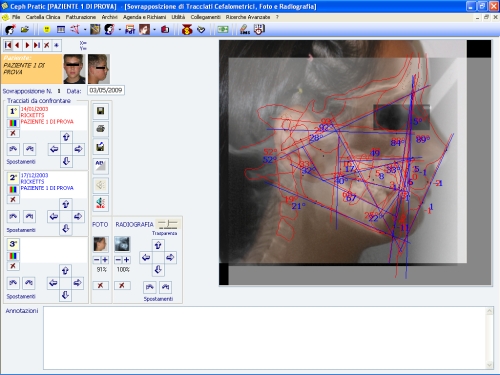Click the Data field 03/05/2009

pos(106,90)
